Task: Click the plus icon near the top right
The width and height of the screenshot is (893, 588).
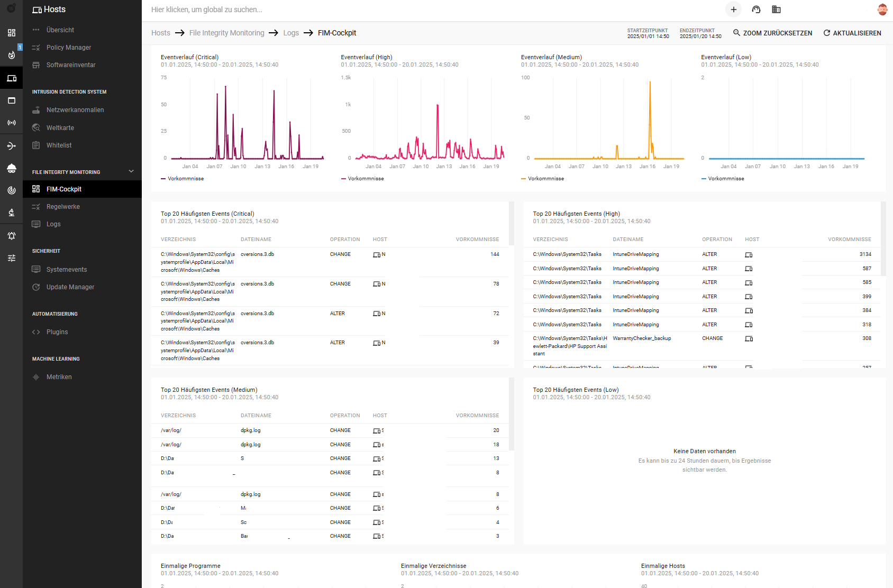Action: (x=734, y=10)
